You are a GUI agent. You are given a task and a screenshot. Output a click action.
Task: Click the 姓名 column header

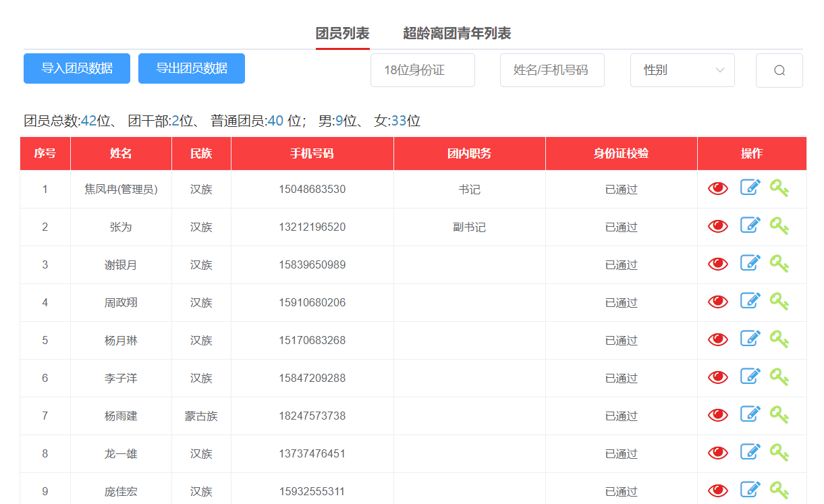click(121, 154)
